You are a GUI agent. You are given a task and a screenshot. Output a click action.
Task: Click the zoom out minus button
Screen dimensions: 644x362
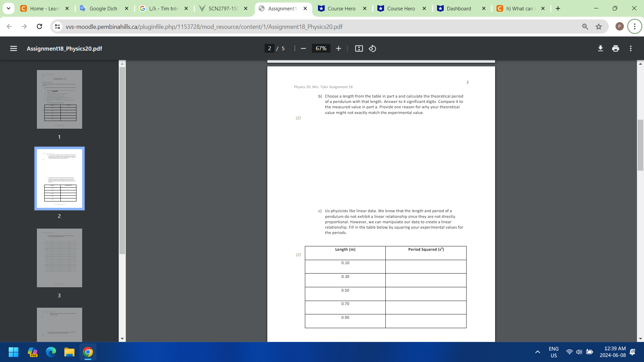[303, 49]
